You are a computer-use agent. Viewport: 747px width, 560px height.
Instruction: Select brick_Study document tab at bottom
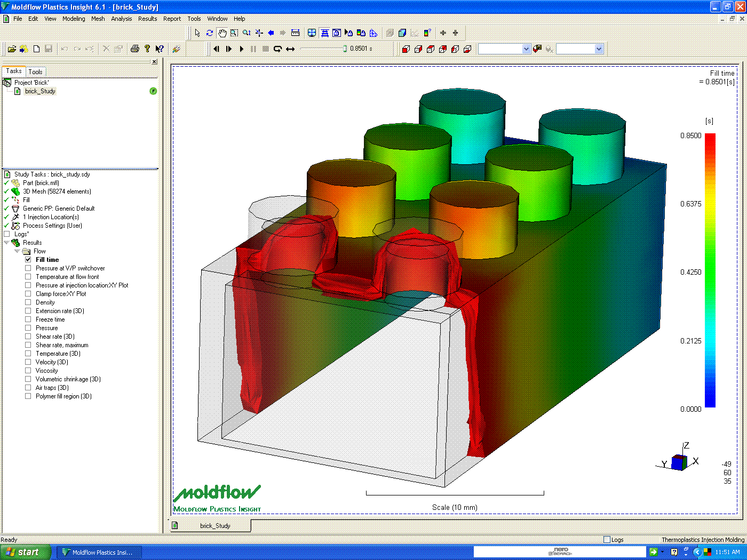coord(215,526)
